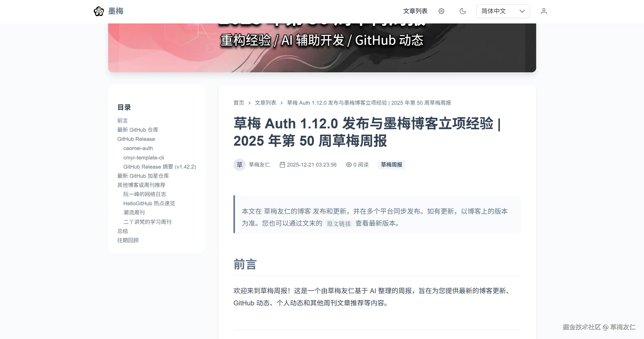Click the 文章列表 breadcrumb link
644x339 pixels.
point(265,103)
